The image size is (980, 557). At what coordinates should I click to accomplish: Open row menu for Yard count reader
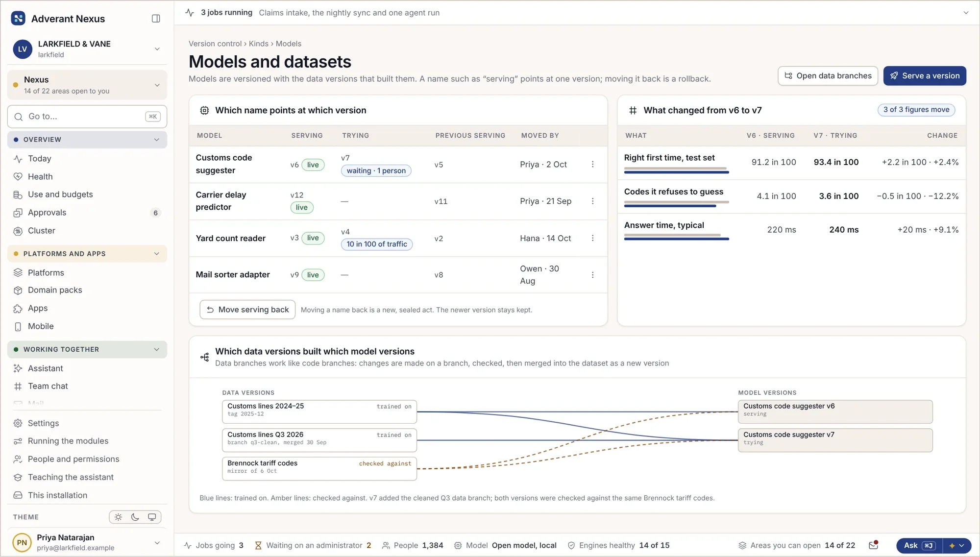[592, 238]
